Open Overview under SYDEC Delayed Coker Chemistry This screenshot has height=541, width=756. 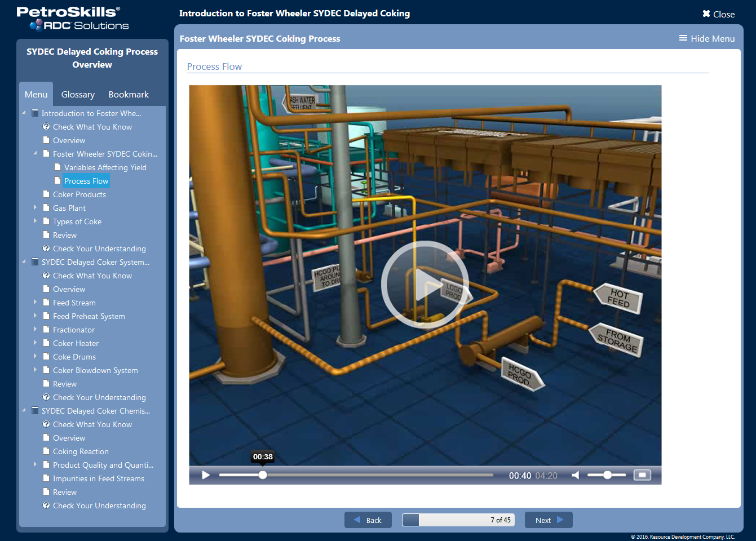click(69, 438)
